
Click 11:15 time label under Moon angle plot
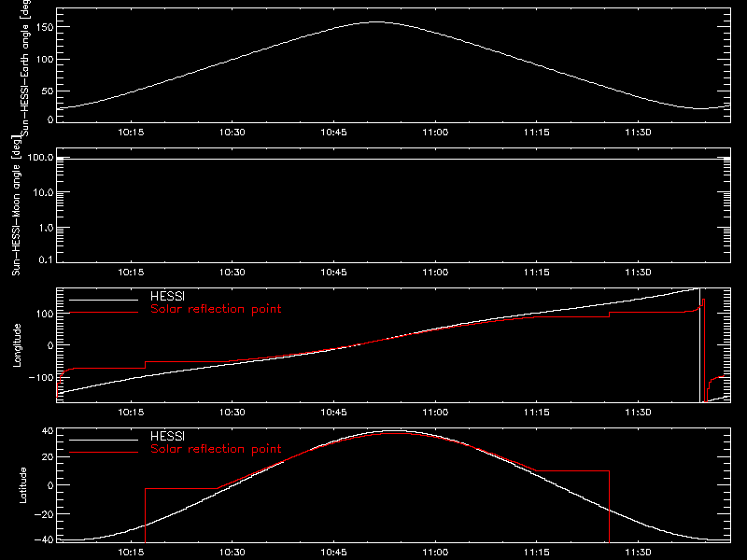coord(536,273)
